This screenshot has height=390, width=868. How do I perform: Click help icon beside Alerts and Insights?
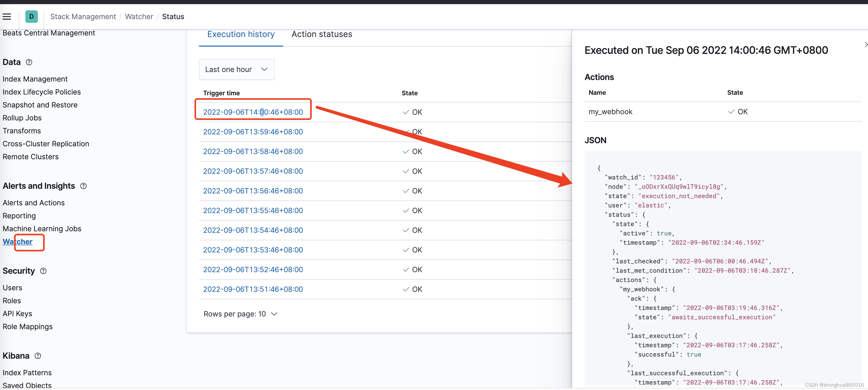(83, 186)
